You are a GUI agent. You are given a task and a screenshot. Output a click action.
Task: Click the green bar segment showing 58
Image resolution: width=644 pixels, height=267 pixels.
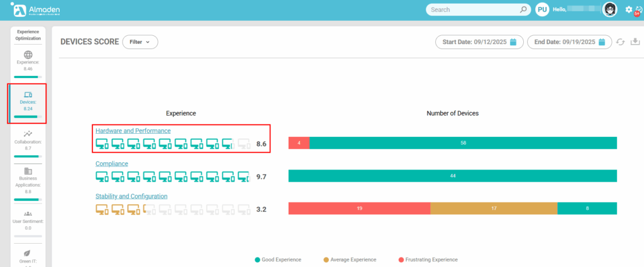[x=463, y=143]
